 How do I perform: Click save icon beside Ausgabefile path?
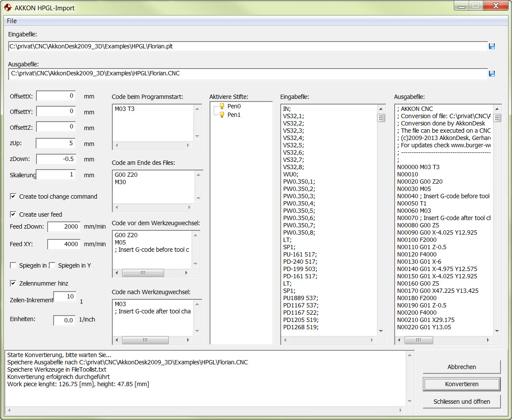[492, 74]
